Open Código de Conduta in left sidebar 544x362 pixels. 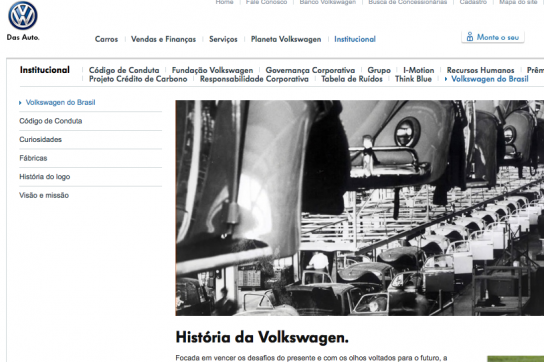click(x=51, y=121)
